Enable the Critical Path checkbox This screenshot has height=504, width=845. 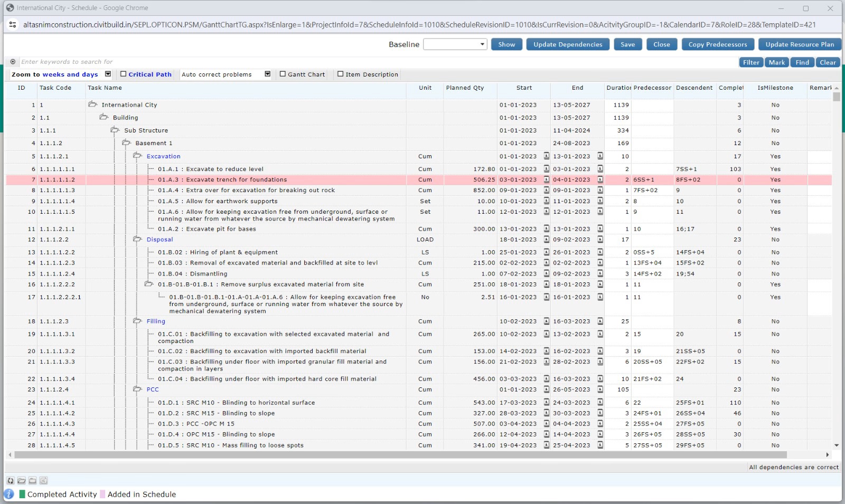pyautogui.click(x=124, y=74)
